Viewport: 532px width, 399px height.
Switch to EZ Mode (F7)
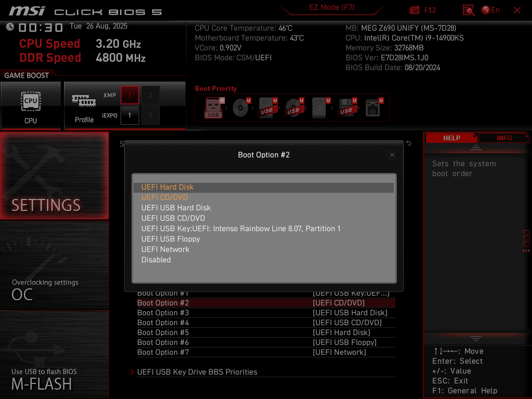[331, 7]
